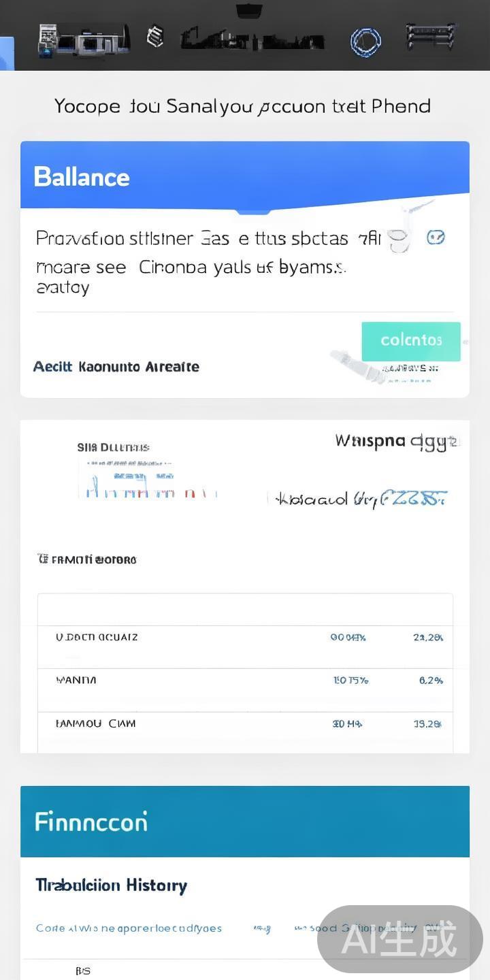490x980 pixels.
Task: Click the dark title text in top bar
Action: tap(252, 40)
